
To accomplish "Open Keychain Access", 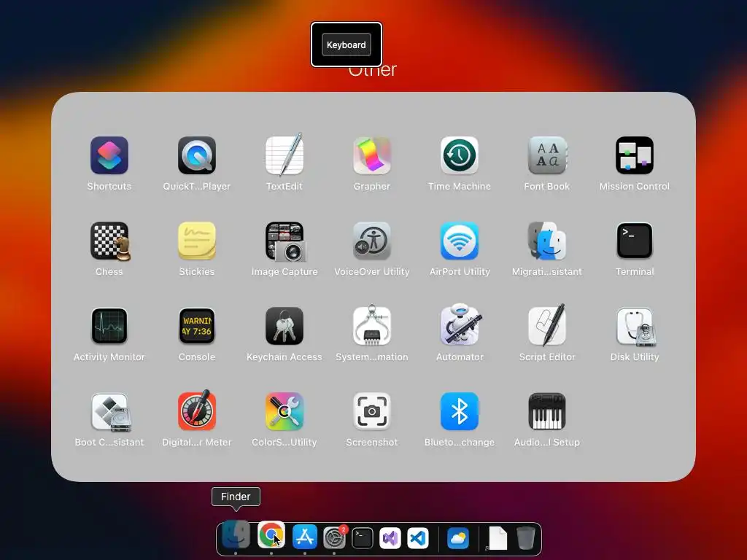I will click(x=285, y=326).
